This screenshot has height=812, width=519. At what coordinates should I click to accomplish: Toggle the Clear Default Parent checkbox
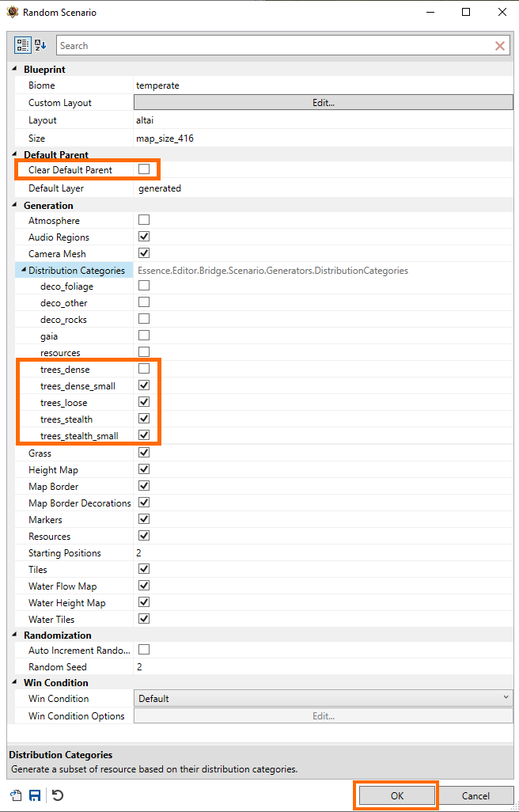pyautogui.click(x=144, y=169)
